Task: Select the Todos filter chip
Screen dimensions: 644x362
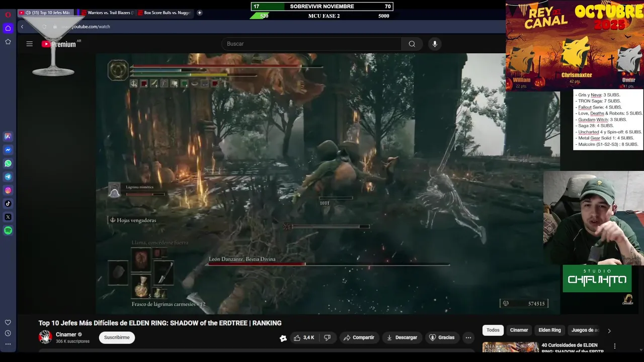Action: pos(493,330)
